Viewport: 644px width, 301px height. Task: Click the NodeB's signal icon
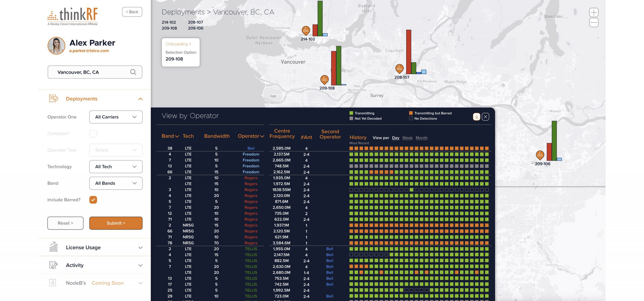pyautogui.click(x=53, y=283)
